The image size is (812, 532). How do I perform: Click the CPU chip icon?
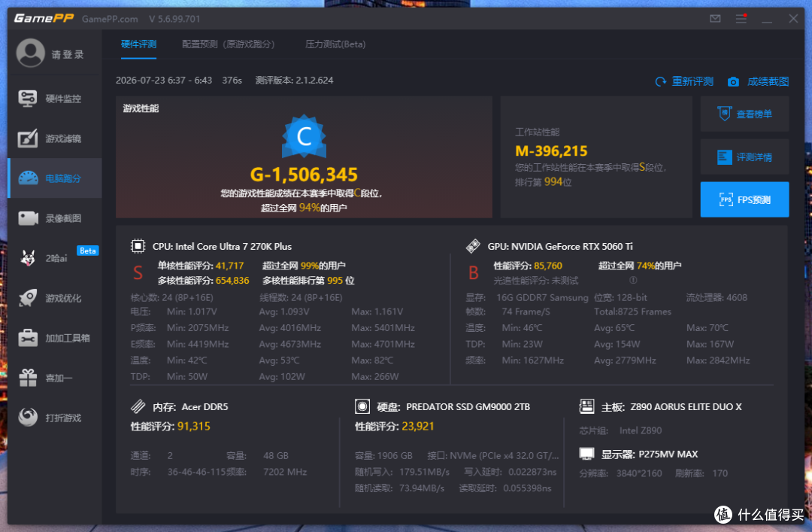pyautogui.click(x=138, y=246)
